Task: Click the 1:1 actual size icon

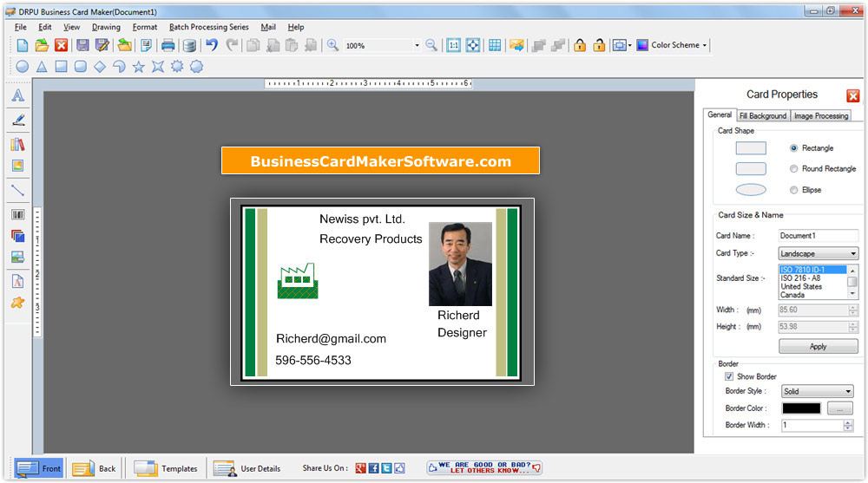Action: click(x=453, y=45)
